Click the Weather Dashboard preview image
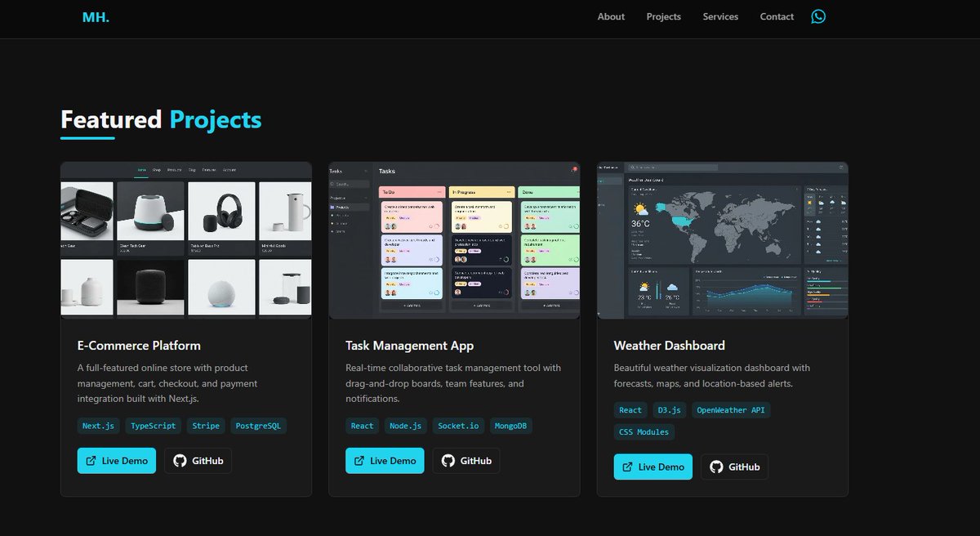The image size is (980, 536). pos(723,240)
